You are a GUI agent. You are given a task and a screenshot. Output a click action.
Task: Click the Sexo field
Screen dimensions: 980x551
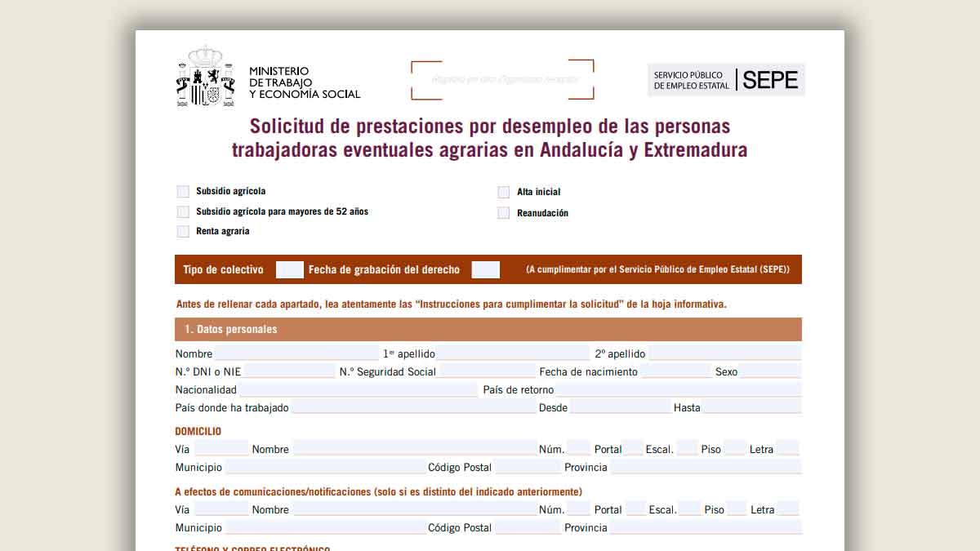pos(770,371)
